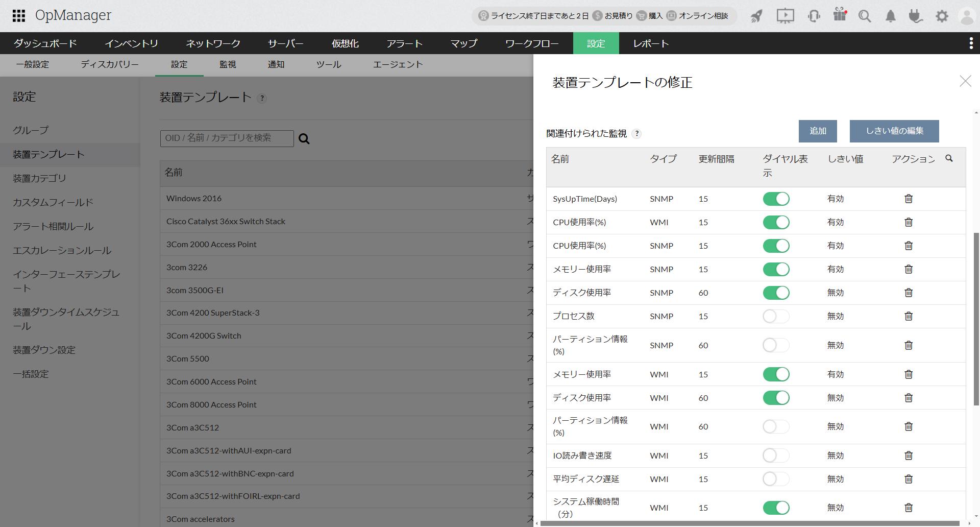Open the three-dot more menu
Image resolution: width=980 pixels, height=527 pixels.
coord(971,43)
